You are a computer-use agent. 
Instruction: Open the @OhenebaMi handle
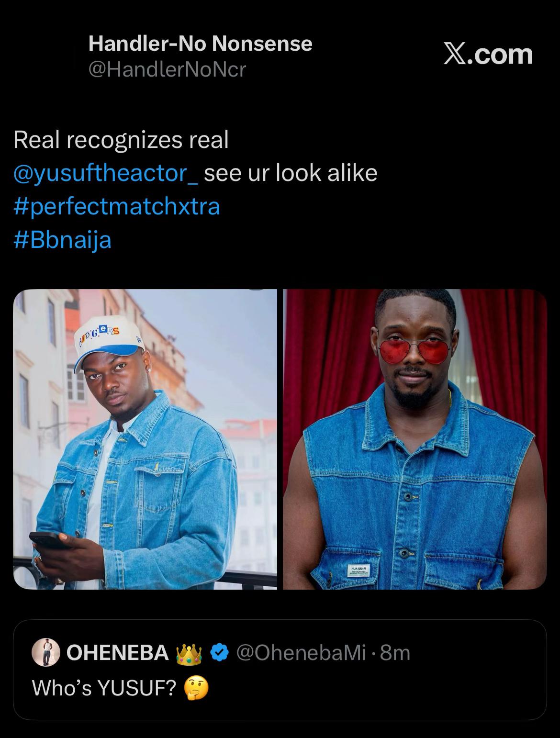[301, 653]
